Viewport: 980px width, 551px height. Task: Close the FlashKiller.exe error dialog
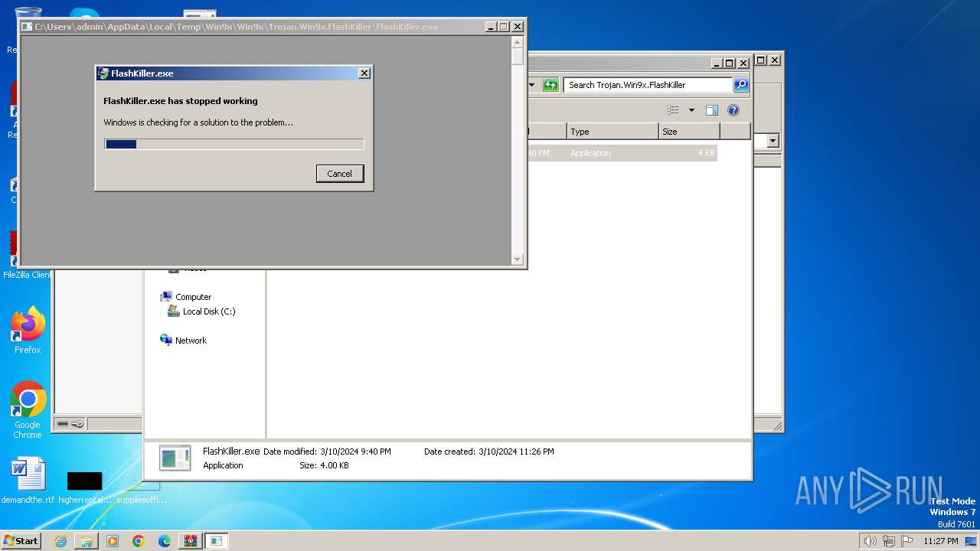pos(364,73)
